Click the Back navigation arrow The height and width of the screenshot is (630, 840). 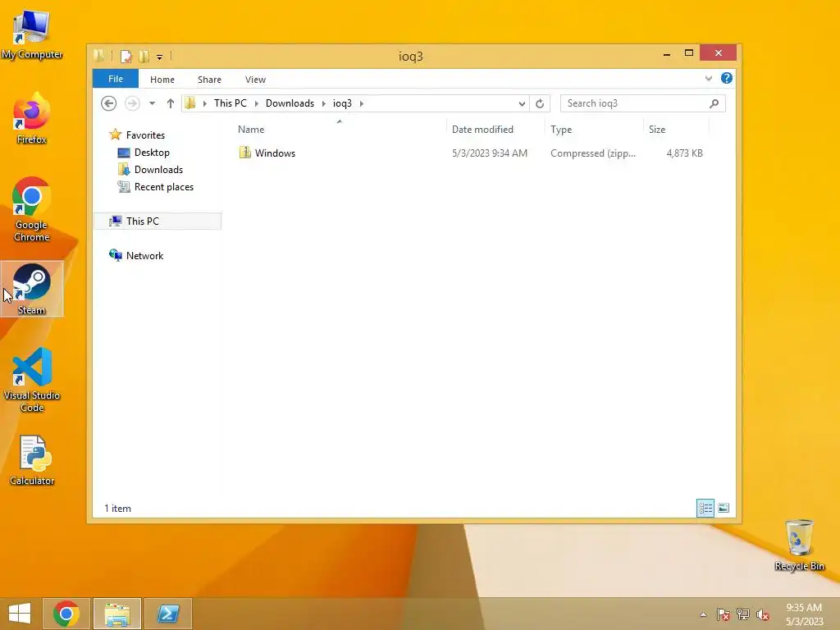109,103
